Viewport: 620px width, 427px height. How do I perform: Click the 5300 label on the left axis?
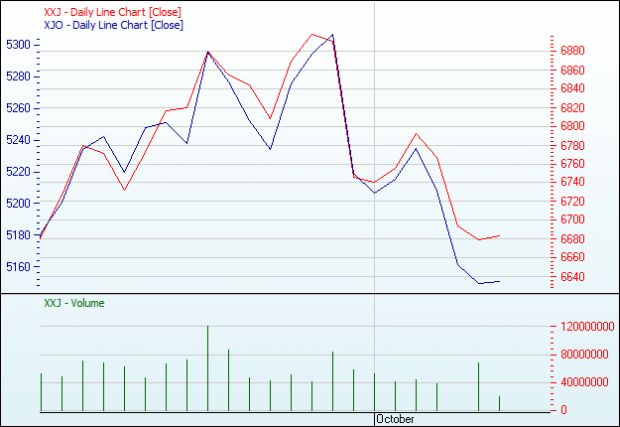[18, 45]
